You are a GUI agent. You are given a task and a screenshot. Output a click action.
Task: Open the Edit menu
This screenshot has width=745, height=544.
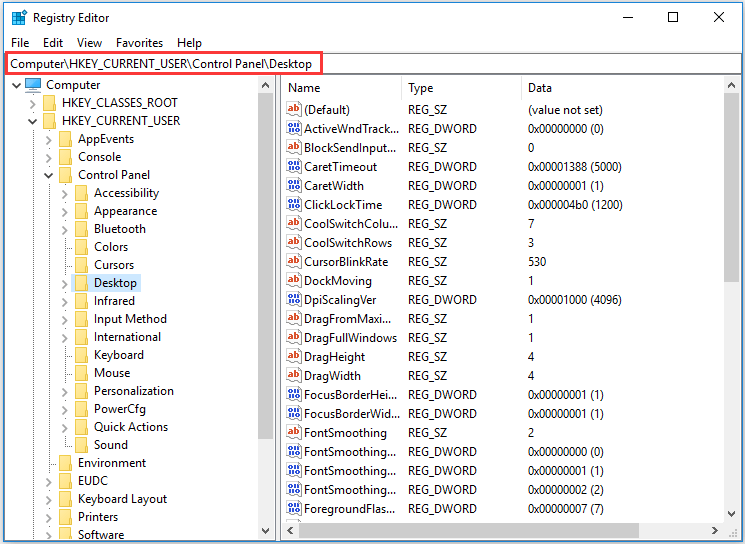point(53,43)
